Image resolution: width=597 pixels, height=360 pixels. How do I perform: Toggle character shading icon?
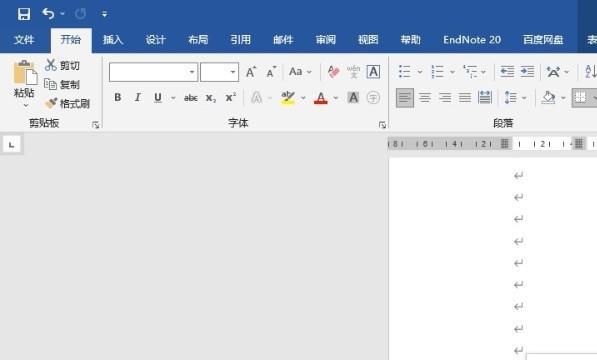coord(353,98)
